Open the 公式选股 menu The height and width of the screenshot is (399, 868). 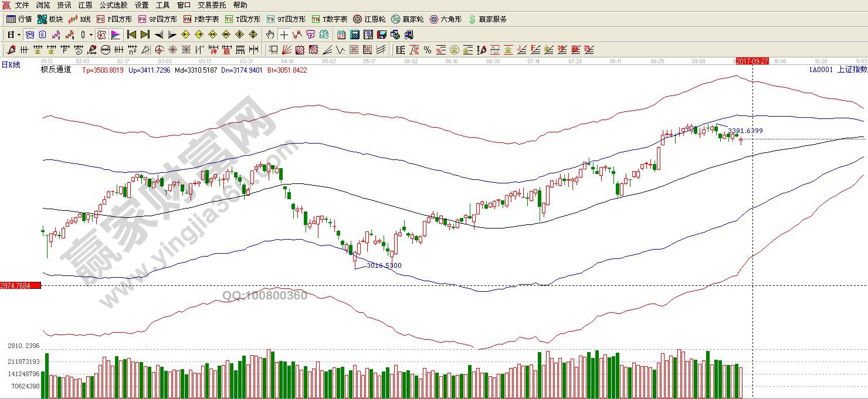point(113,5)
